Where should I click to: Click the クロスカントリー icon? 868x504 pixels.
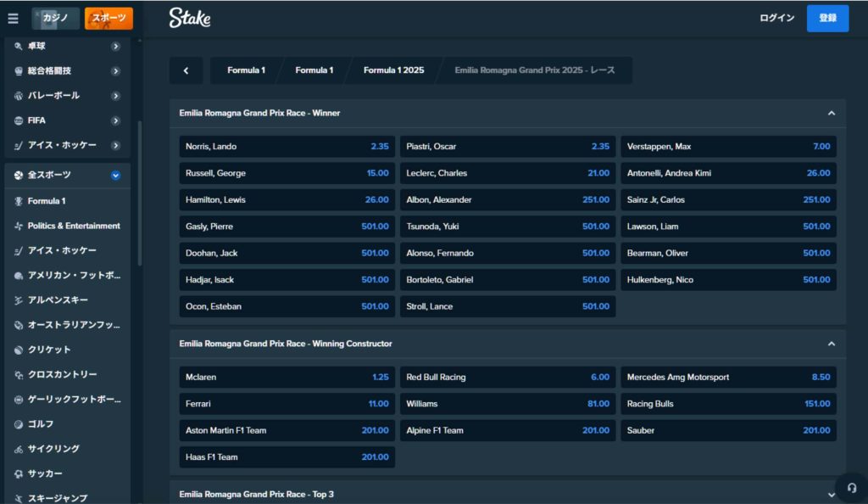(x=19, y=375)
